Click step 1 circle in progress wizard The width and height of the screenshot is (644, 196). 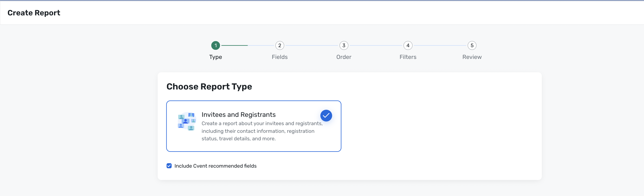(216, 46)
